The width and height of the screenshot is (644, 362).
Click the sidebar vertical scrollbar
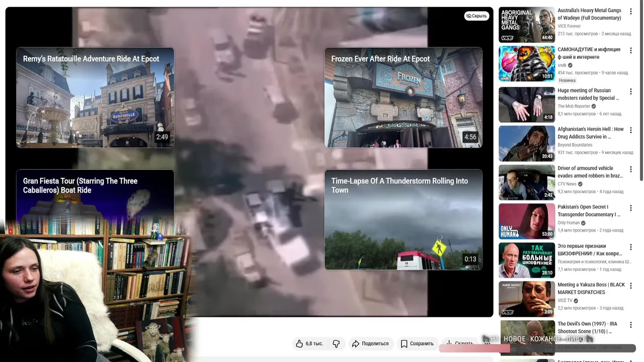(x=641, y=90)
